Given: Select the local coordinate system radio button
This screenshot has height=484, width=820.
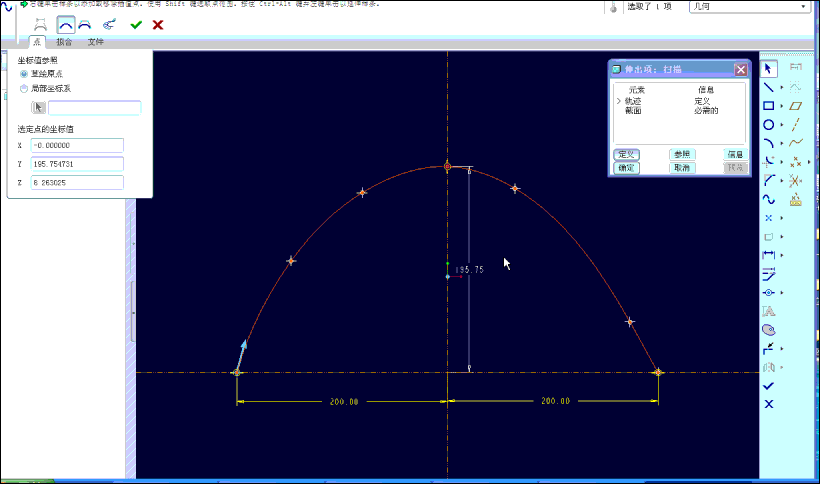Looking at the screenshot, I should click(24, 89).
